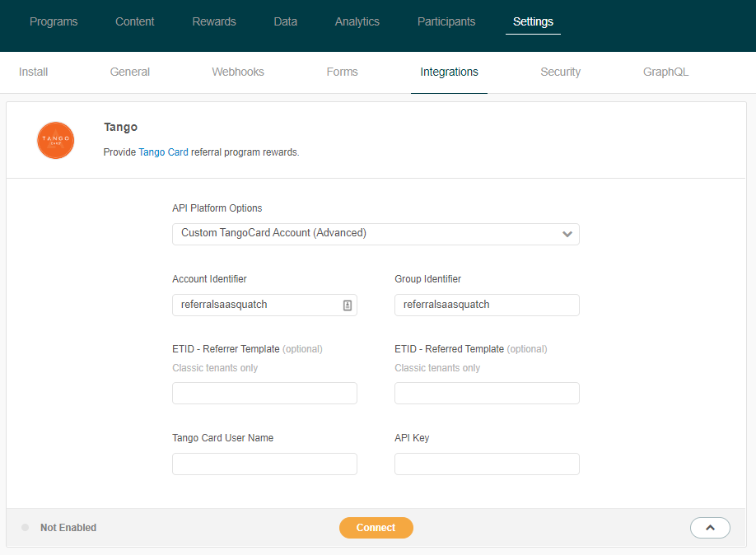Screen dimensions: 756x555
Task: Select the Webhooks tab
Action: tap(238, 72)
